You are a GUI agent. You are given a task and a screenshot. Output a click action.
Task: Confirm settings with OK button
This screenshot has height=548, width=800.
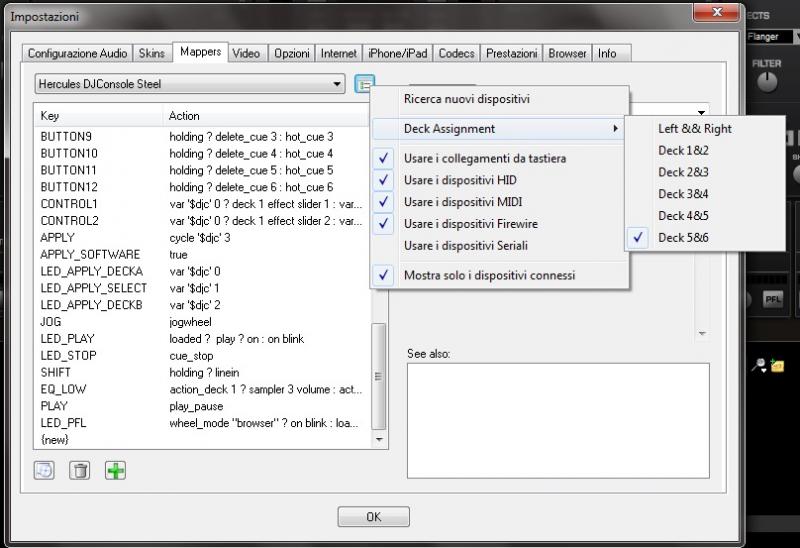tap(373, 516)
